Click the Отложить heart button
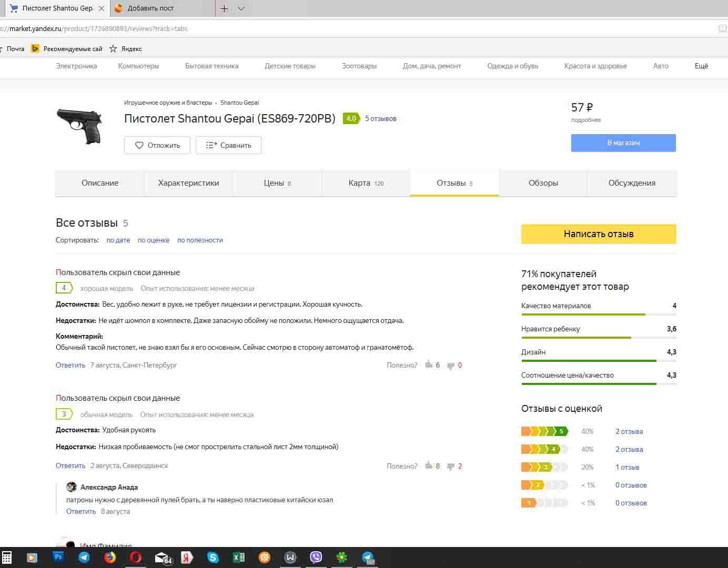 [157, 145]
